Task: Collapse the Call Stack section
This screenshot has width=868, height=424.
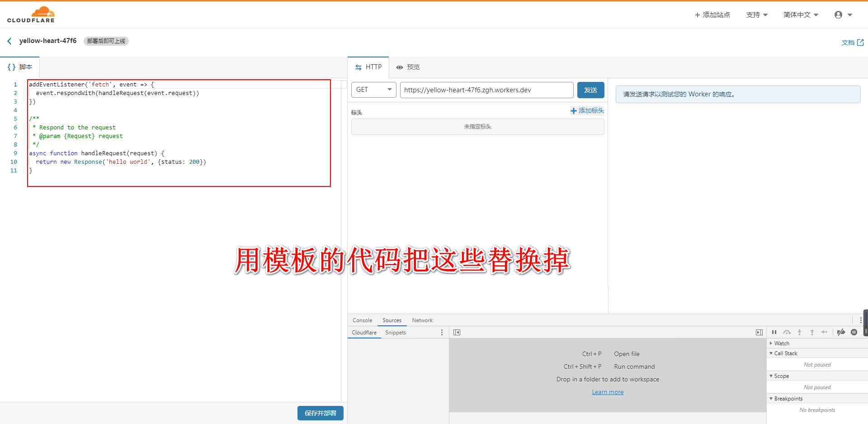Action: coord(771,353)
